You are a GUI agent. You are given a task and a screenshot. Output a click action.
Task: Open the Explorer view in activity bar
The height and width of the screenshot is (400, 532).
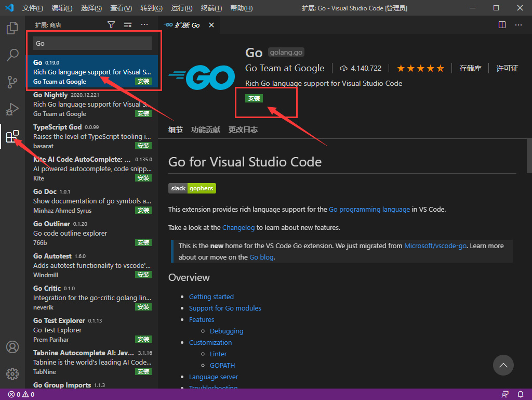click(12, 28)
